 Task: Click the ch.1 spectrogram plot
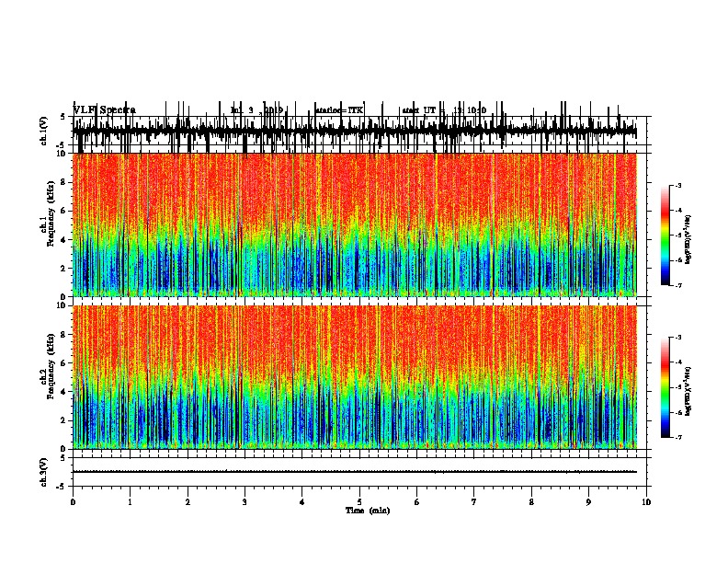coord(355,224)
